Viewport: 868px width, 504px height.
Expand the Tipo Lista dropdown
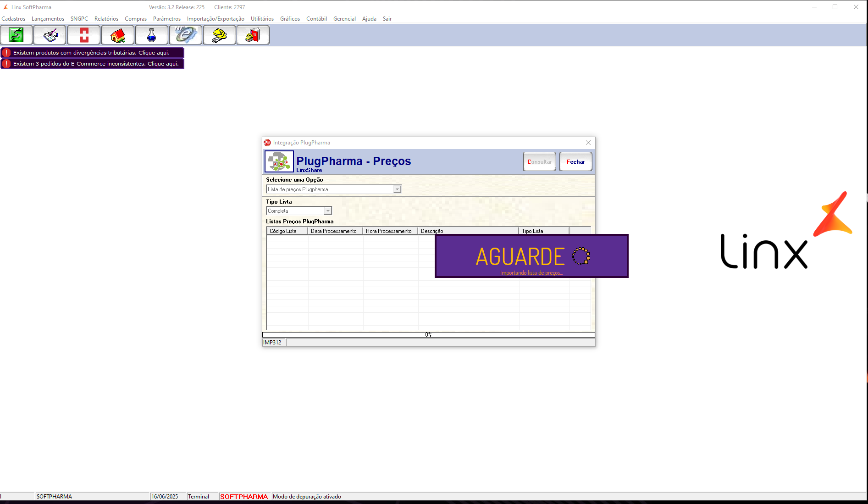[x=328, y=211]
